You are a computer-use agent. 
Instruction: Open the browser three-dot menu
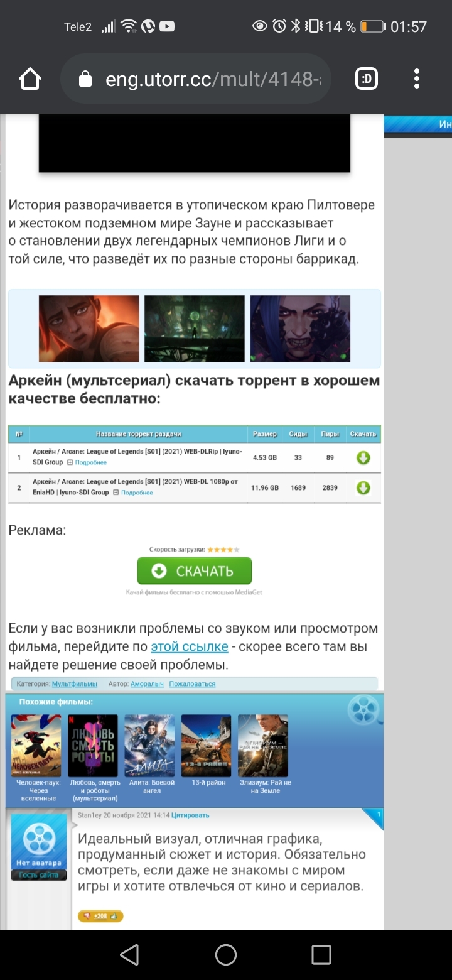[x=417, y=79]
